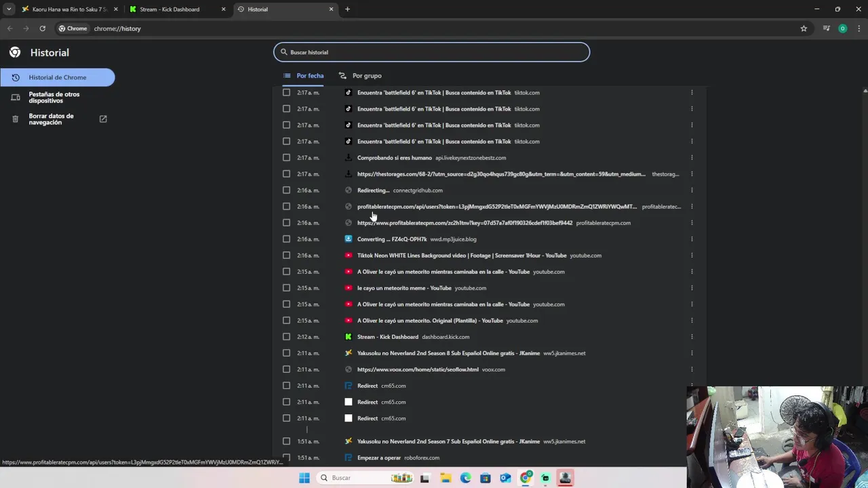Image resolution: width=868 pixels, height=488 pixels.
Task: Open actions menu for Yakusoku no Neverland Season 8
Action: [x=692, y=353]
